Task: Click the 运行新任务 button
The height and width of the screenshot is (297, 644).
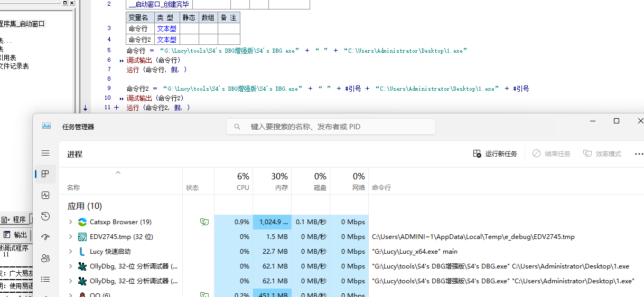Action: [x=495, y=154]
